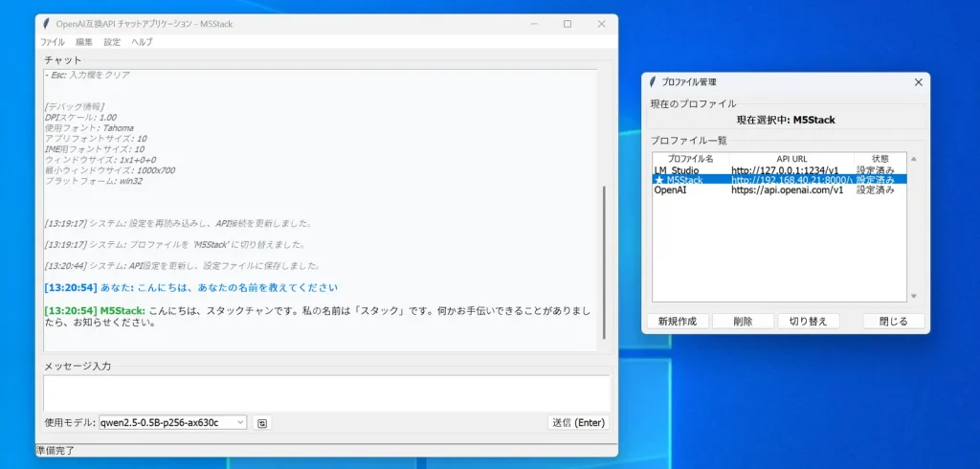This screenshot has height=469, width=980.
Task: Click the http://127.0.0.1:1234/v1 URL cell
Action: (x=785, y=170)
